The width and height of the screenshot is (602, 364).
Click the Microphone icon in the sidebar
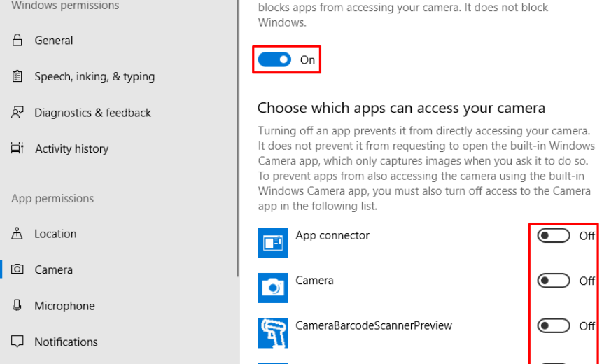[x=17, y=306]
